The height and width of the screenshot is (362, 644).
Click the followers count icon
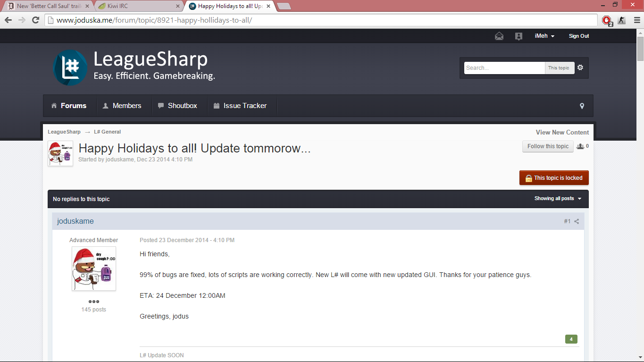point(580,146)
